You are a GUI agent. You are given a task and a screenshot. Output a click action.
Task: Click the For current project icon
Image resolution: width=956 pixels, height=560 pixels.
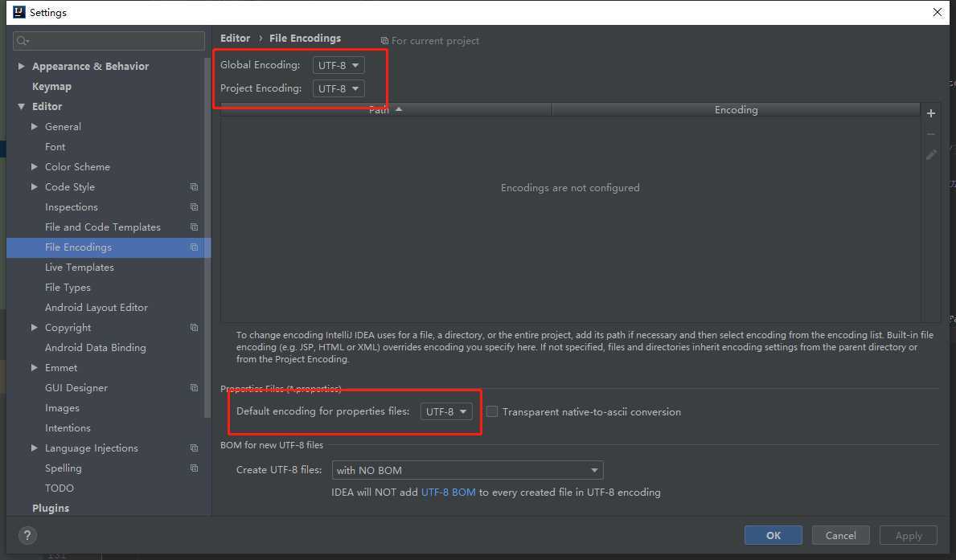pyautogui.click(x=384, y=41)
